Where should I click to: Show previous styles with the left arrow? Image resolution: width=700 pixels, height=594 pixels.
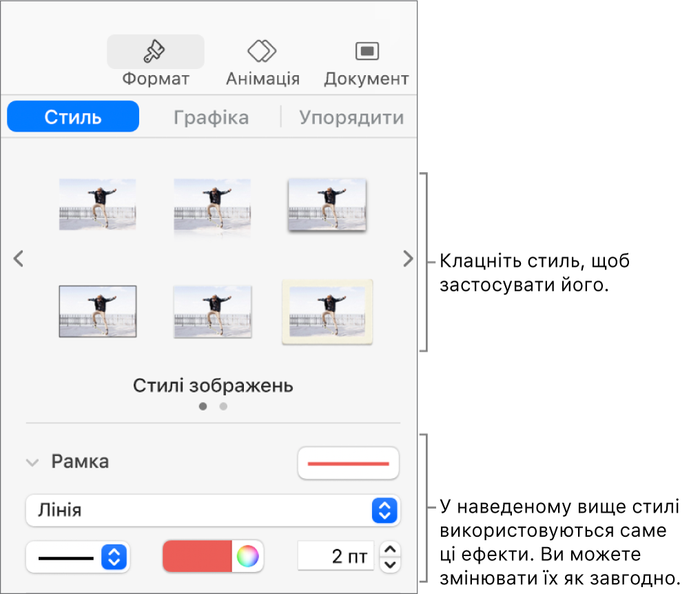click(17, 259)
